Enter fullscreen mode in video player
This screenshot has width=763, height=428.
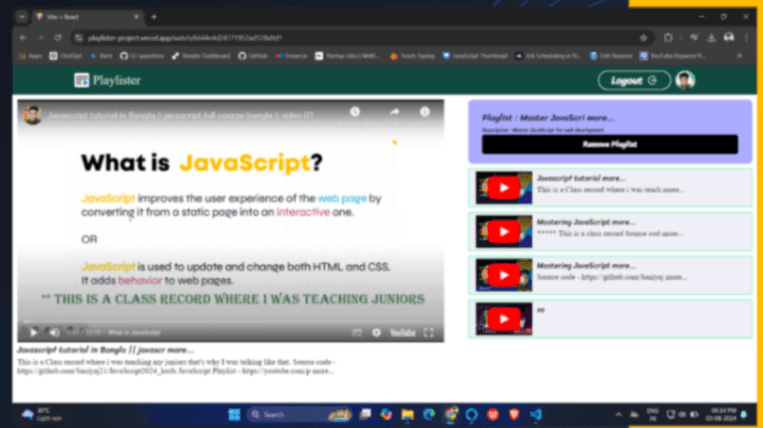pyautogui.click(x=429, y=332)
